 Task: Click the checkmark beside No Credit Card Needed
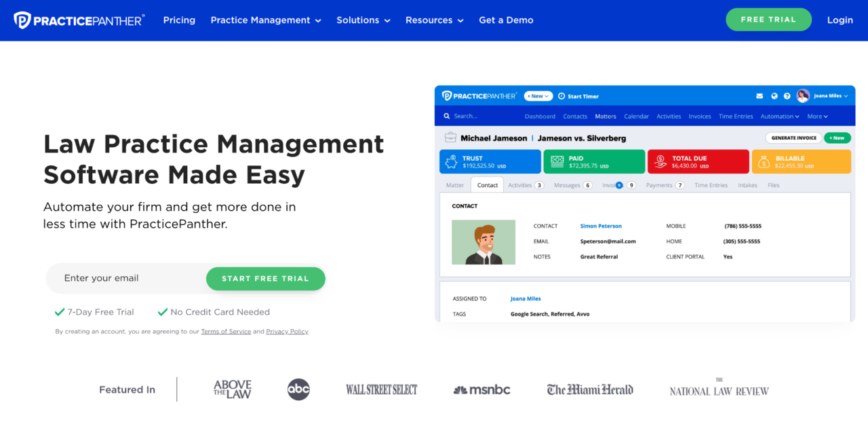tap(163, 312)
